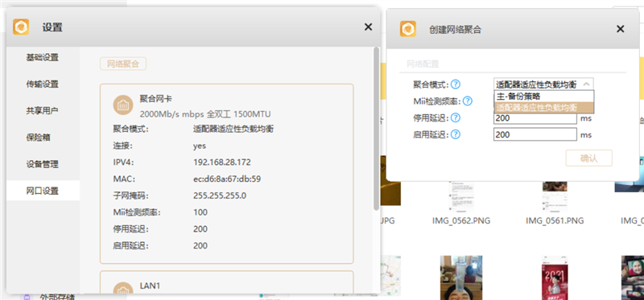This screenshot has height=300, width=644.
Task: Click the IMG_0561.PNG file name
Action: [555, 221]
